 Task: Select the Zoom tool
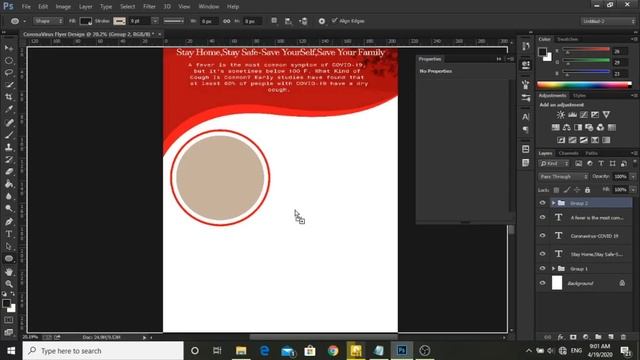coord(9,284)
